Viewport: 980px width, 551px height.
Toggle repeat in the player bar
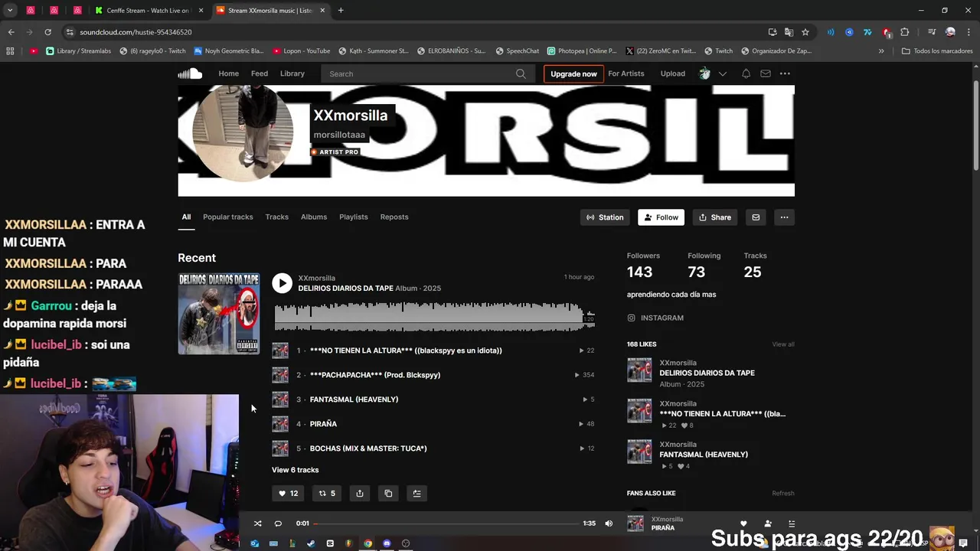pyautogui.click(x=278, y=523)
